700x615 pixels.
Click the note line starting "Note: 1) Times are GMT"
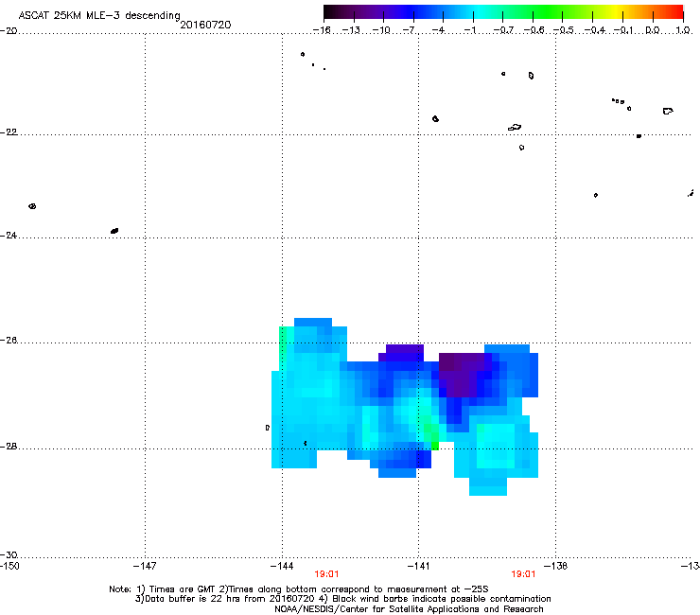pos(299,589)
